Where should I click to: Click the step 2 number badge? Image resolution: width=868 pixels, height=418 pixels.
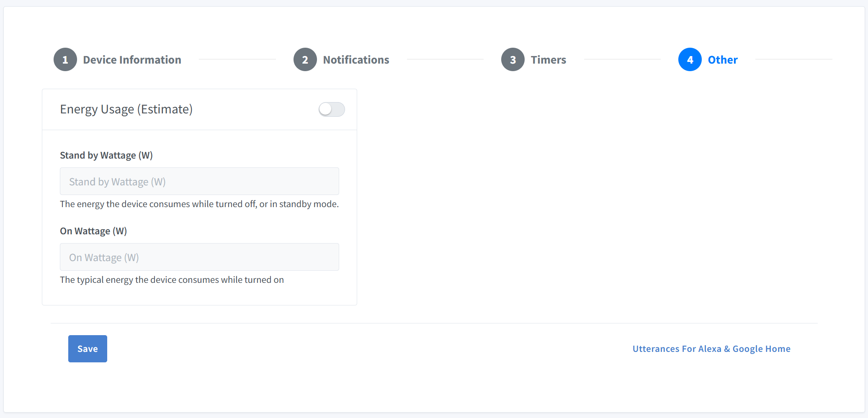coord(305,60)
